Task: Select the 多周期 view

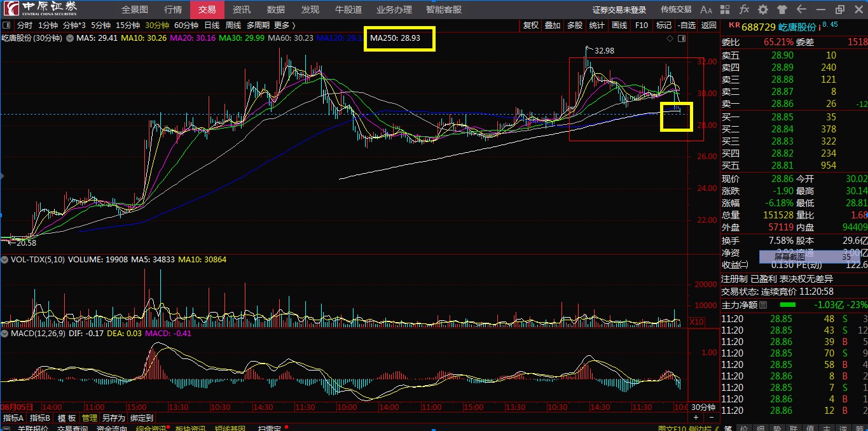Action: point(258,25)
